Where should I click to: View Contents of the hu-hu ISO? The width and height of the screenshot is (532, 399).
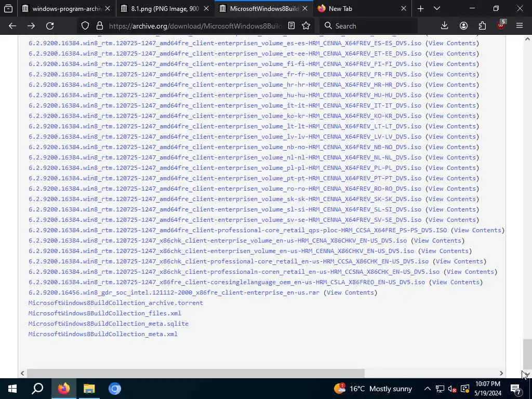(452, 95)
